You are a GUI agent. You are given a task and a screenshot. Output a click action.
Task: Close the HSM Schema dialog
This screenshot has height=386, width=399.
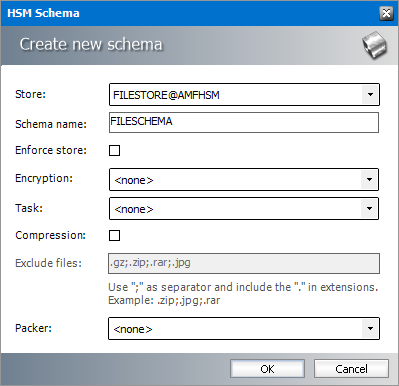[386, 13]
